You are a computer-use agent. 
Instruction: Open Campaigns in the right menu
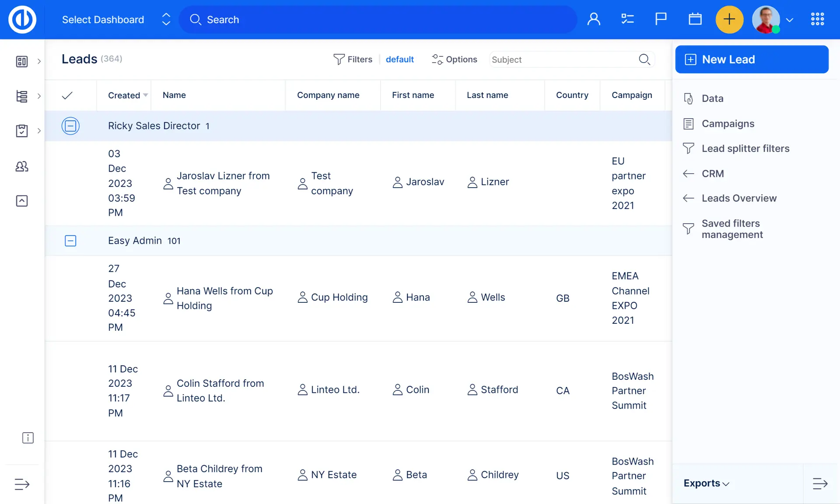728,124
